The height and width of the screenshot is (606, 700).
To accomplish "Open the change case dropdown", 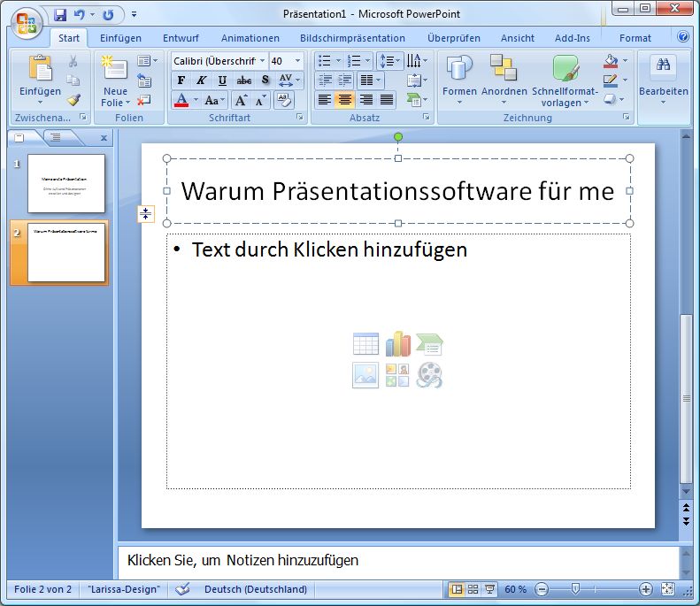I will pos(216,100).
